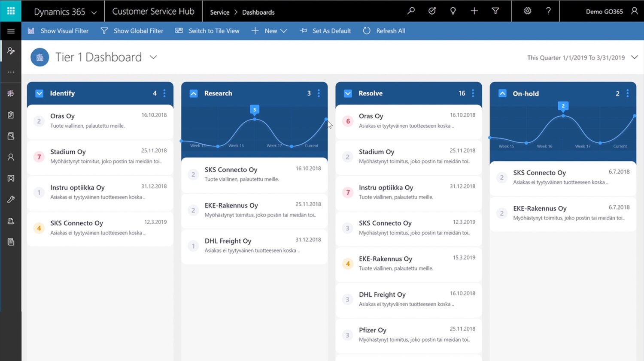Open SKS Connecto Oy case in Identify
The height and width of the screenshot is (361, 644).
pyautogui.click(x=100, y=228)
